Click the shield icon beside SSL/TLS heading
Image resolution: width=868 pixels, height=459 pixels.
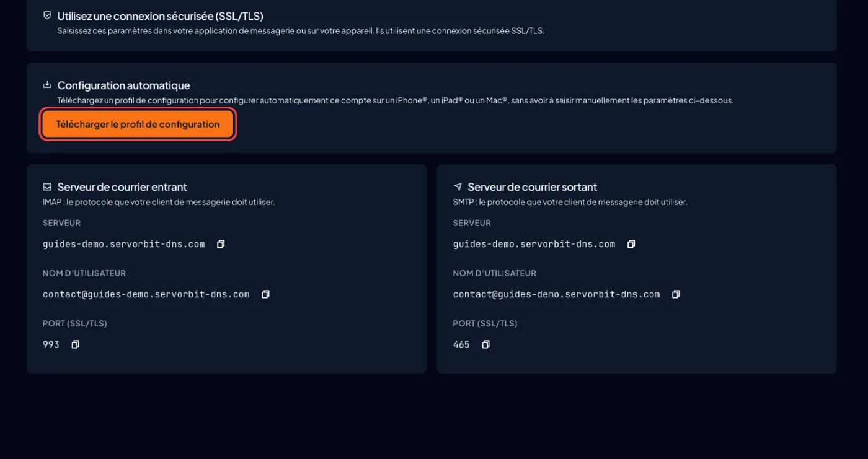(x=47, y=15)
